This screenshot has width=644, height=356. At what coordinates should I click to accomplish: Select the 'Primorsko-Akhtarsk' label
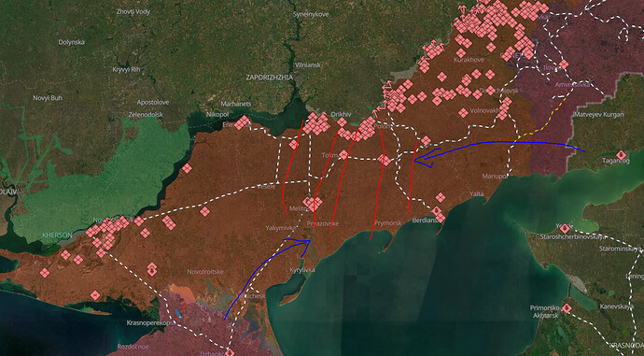546,311
